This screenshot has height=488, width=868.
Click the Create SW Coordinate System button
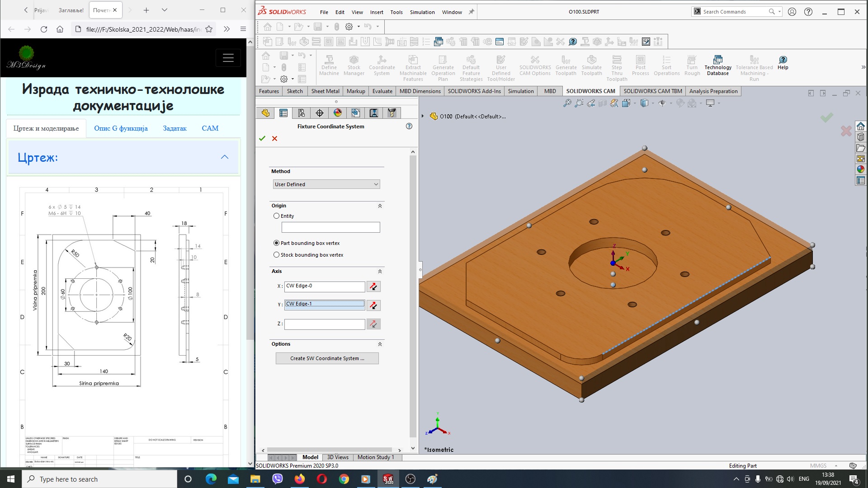pos(327,358)
